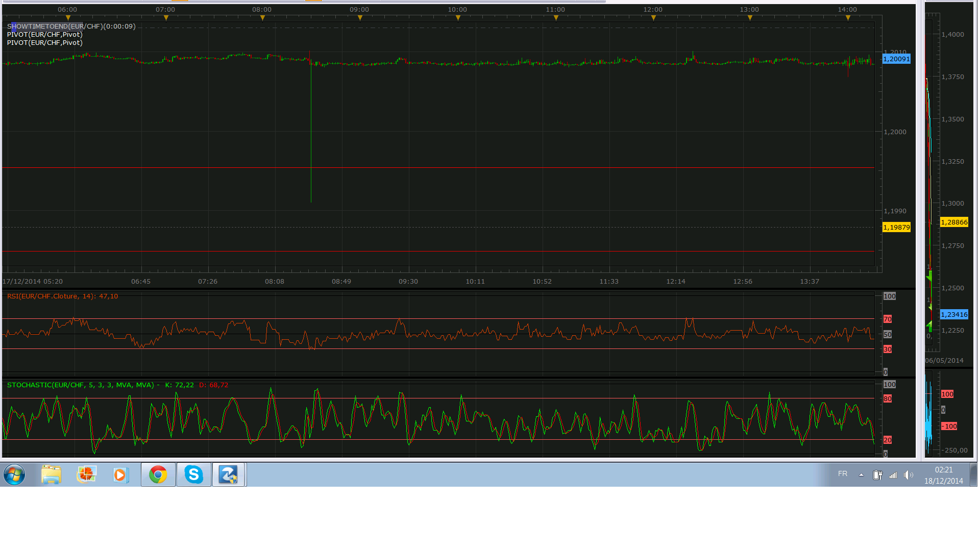This screenshot has width=980, height=551.
Task: Click the blue 1,20091 current price tag
Action: point(896,59)
